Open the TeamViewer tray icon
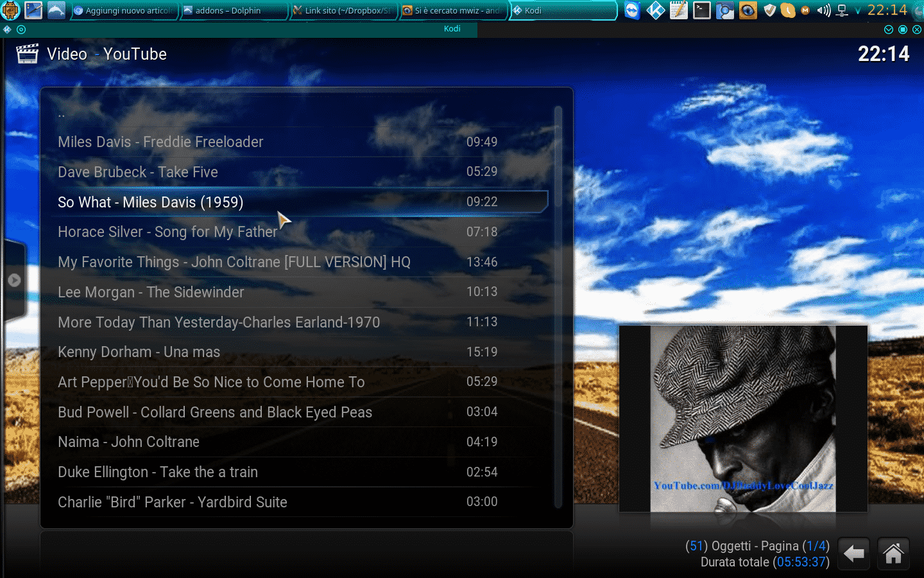 click(632, 10)
